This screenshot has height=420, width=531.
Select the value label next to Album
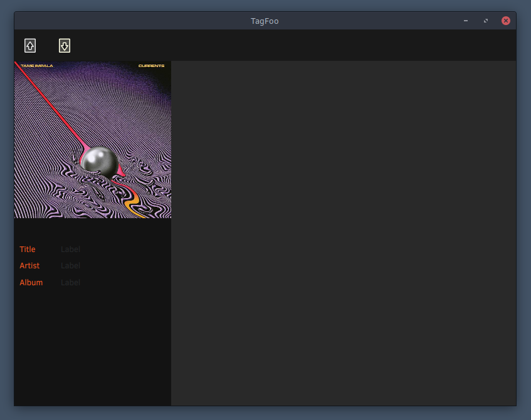[70, 283]
